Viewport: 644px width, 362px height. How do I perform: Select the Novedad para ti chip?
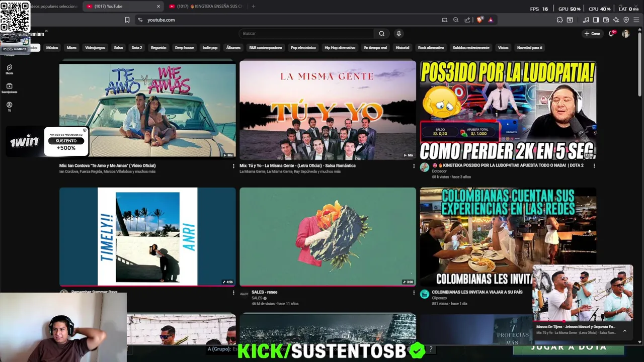tap(530, 48)
